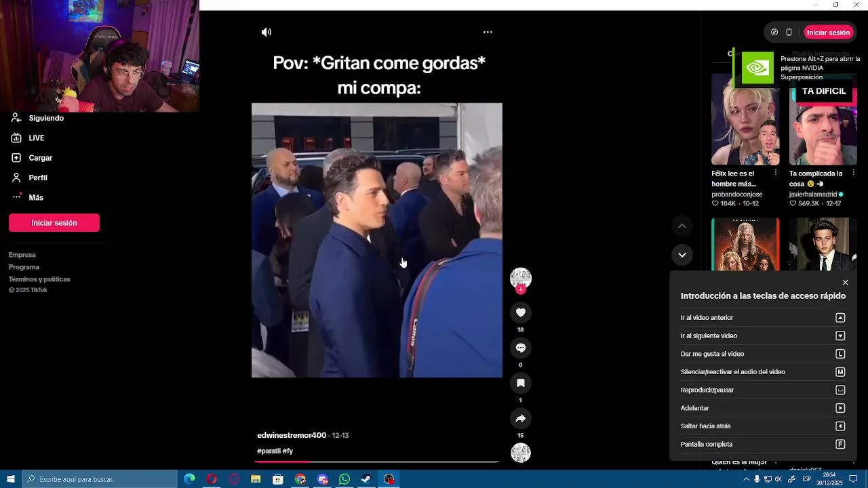Go to next video with down chevron
Screen dimensions: 868x488
point(682,255)
